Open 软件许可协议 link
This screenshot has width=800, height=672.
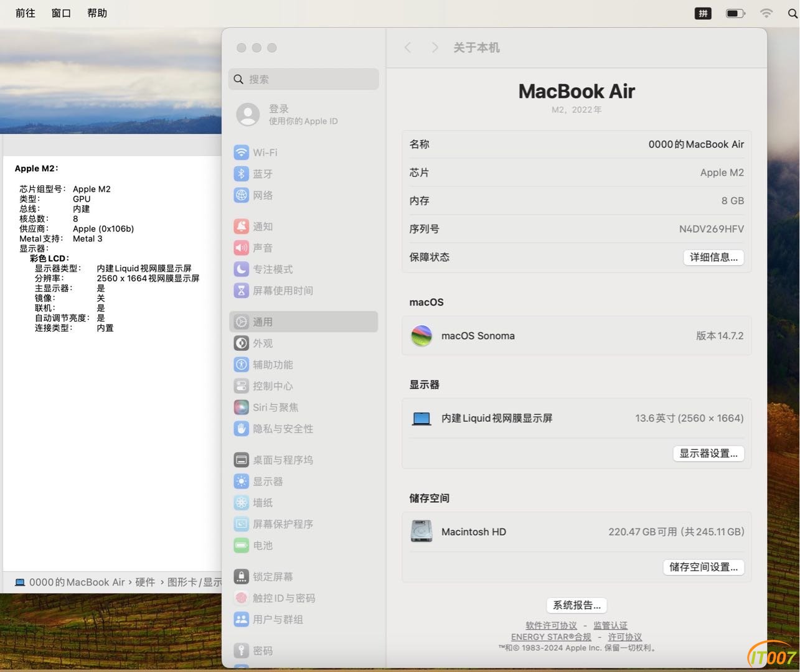[x=551, y=625]
